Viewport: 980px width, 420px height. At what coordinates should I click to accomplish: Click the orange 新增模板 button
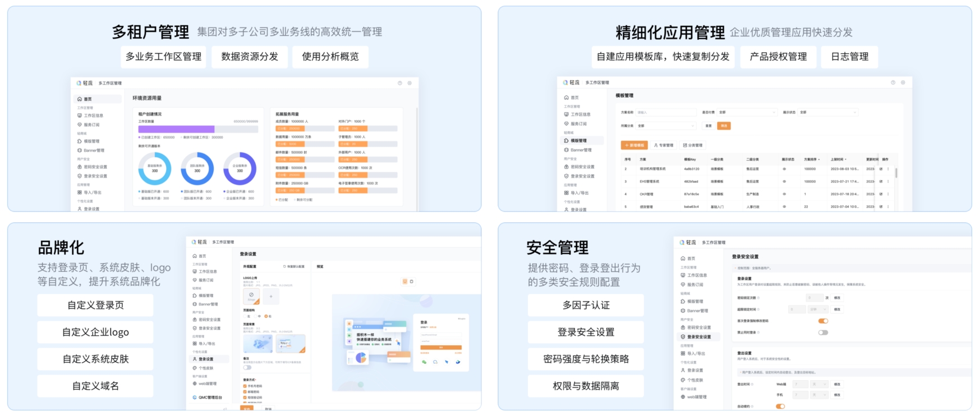click(x=634, y=145)
